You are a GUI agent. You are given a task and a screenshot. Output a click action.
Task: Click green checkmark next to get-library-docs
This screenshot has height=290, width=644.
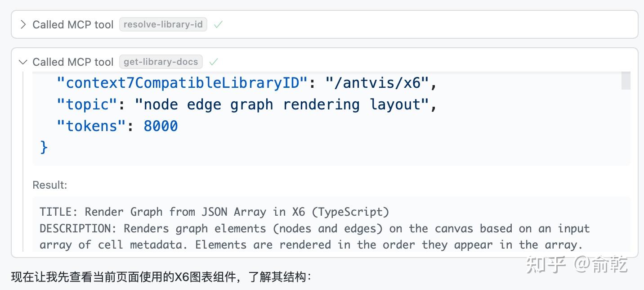point(214,62)
